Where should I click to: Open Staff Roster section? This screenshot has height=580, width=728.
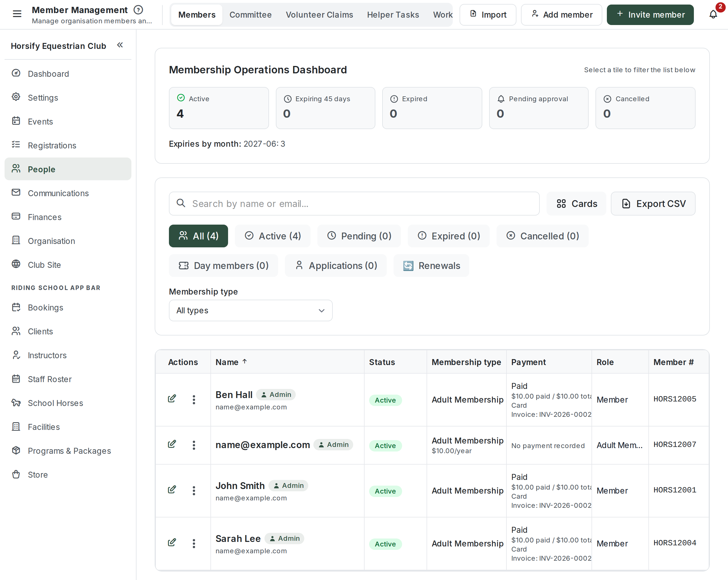tap(68, 379)
